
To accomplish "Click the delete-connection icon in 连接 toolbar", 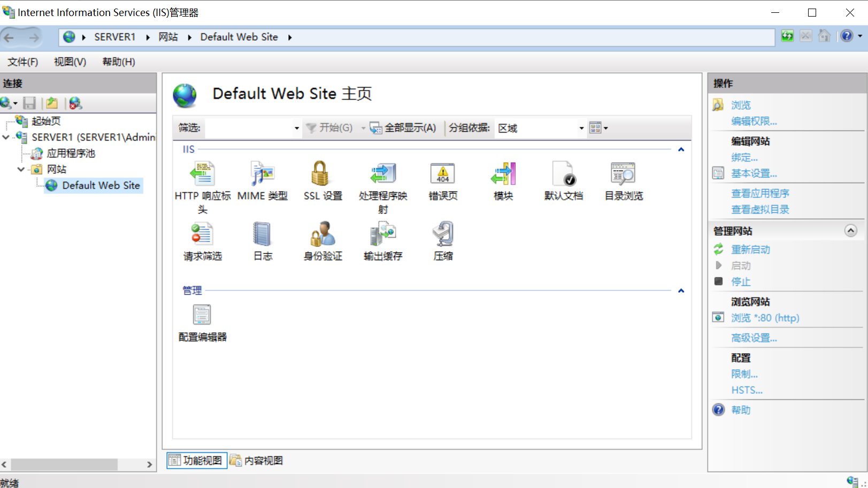I will (x=75, y=103).
